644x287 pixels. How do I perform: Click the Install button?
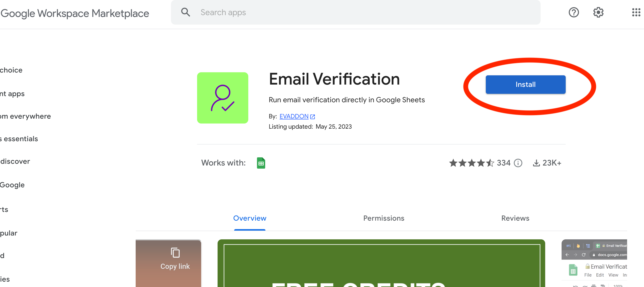(x=525, y=84)
